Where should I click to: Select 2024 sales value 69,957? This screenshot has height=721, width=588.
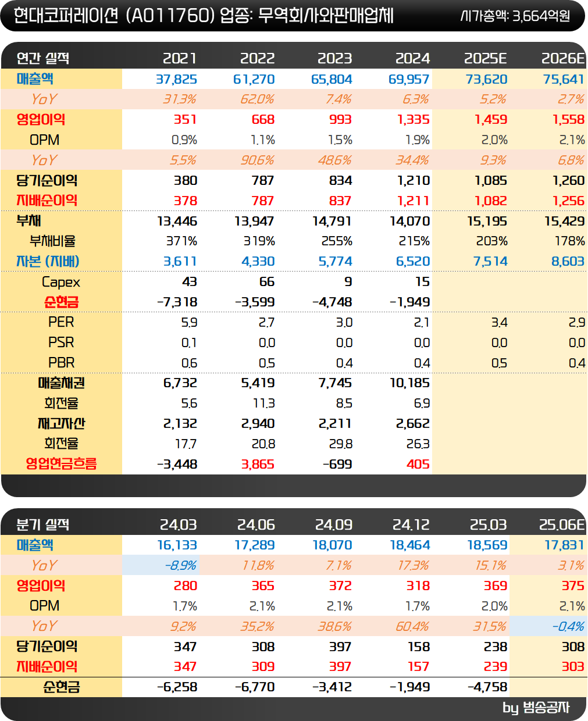click(x=409, y=79)
